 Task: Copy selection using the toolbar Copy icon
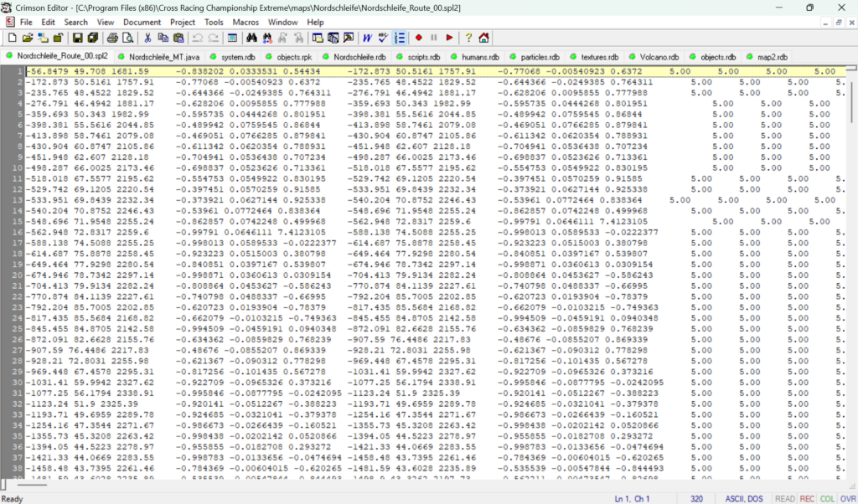163,38
